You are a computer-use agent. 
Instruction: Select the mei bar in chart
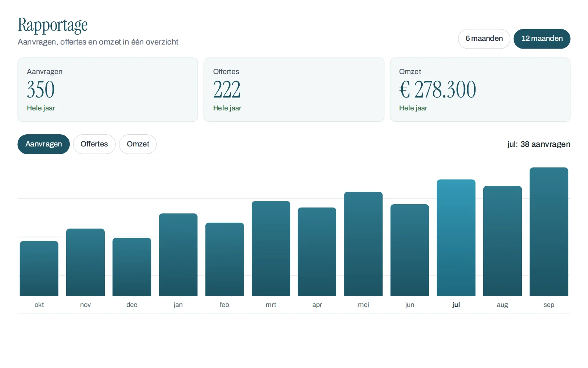coord(363,244)
